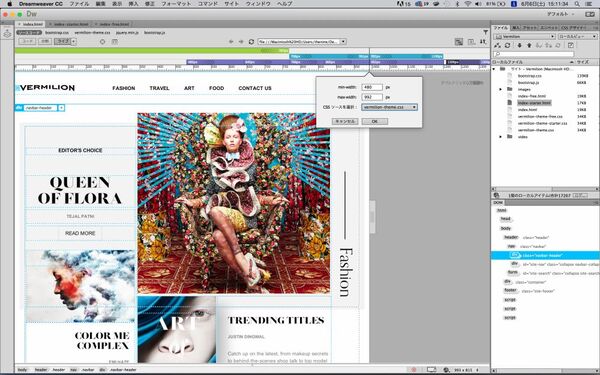Click the file management arrows icon
The height and width of the screenshot is (375, 600).
tap(483, 42)
